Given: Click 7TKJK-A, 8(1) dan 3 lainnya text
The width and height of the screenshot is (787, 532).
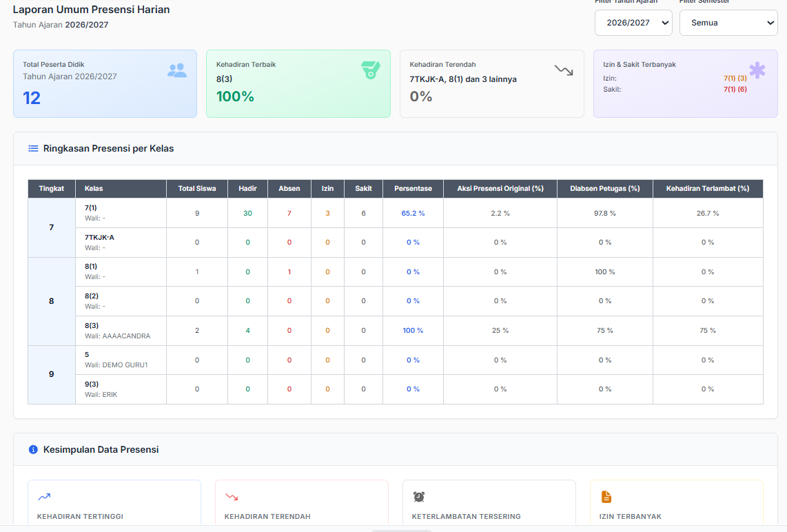Looking at the screenshot, I should 463,79.
